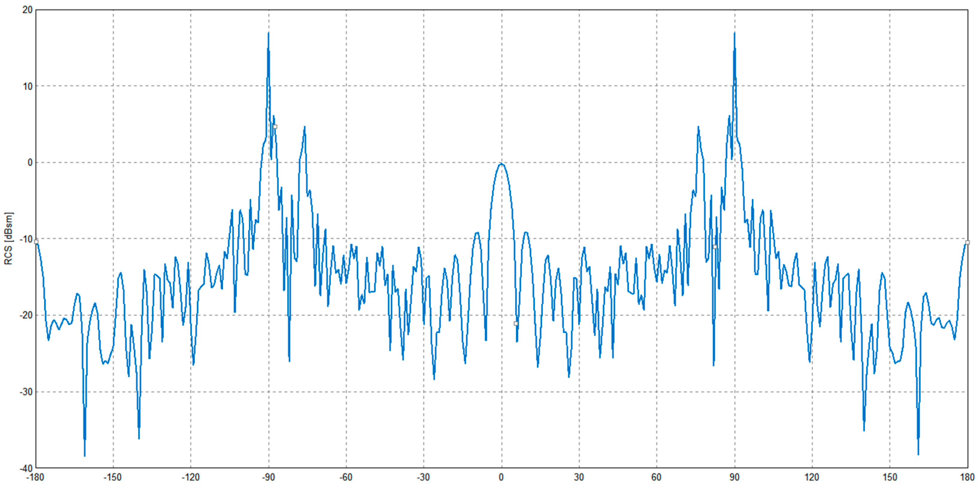This screenshot has height=488, width=980.
Task: Click the 60 tick label on horizontal axis
Action: coord(656,477)
